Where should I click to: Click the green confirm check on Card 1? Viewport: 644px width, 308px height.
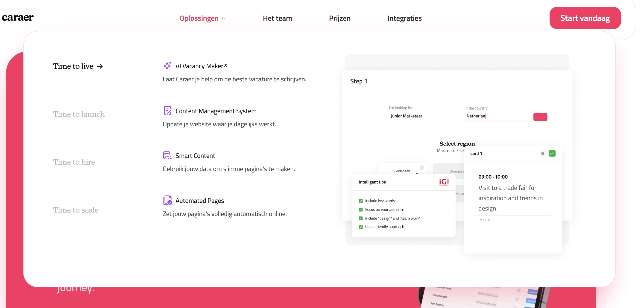pyautogui.click(x=552, y=153)
